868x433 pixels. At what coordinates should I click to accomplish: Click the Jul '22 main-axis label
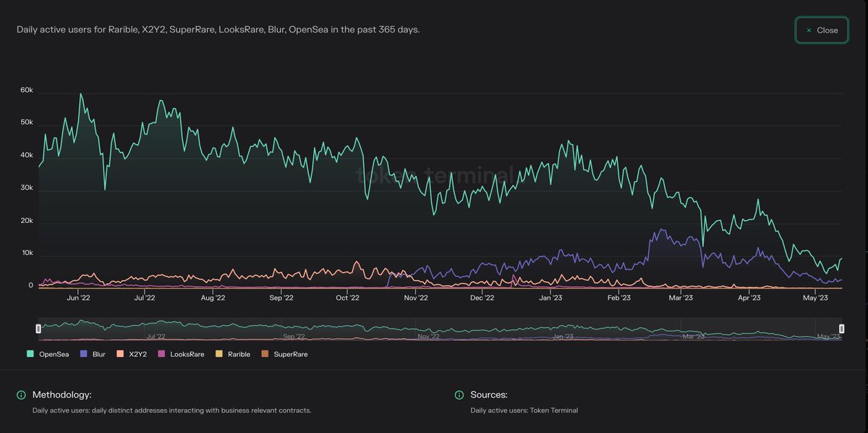click(145, 298)
